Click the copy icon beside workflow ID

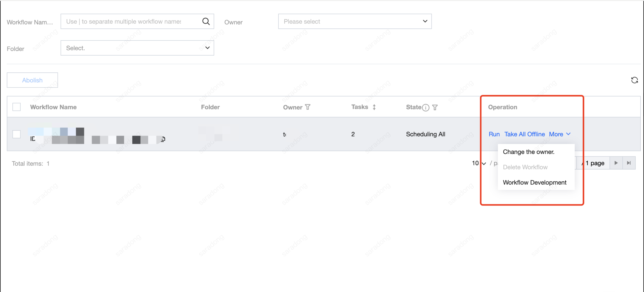click(x=163, y=139)
